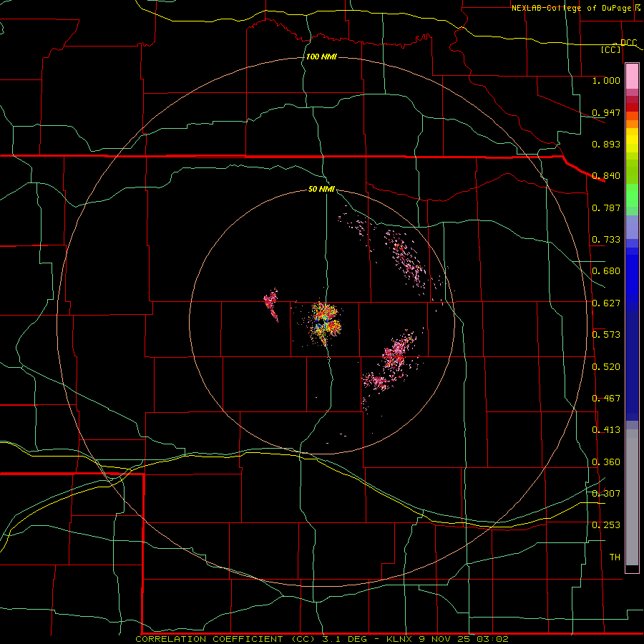
Task: Click the 0.253 scale value
Action: coord(606,525)
